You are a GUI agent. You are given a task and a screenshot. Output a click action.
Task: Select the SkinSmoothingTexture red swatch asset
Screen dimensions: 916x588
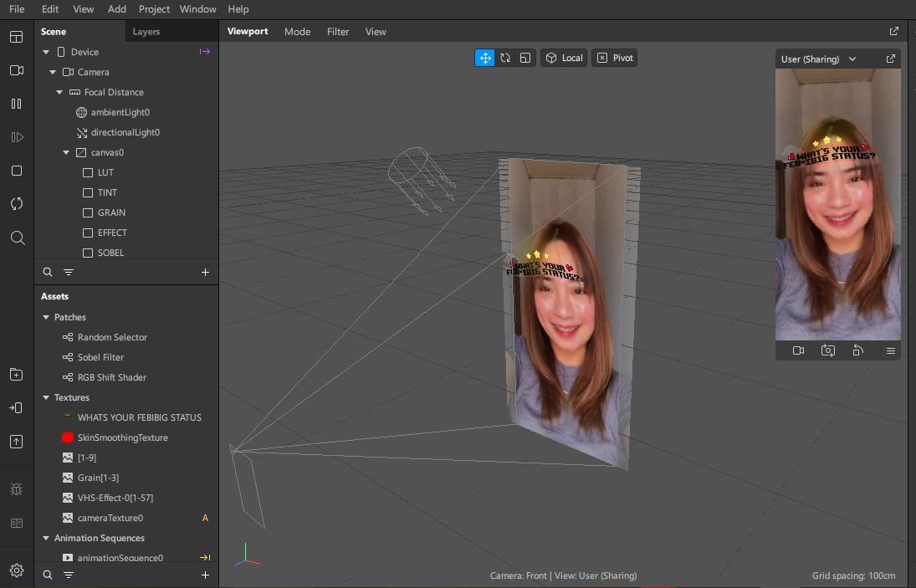click(68, 437)
